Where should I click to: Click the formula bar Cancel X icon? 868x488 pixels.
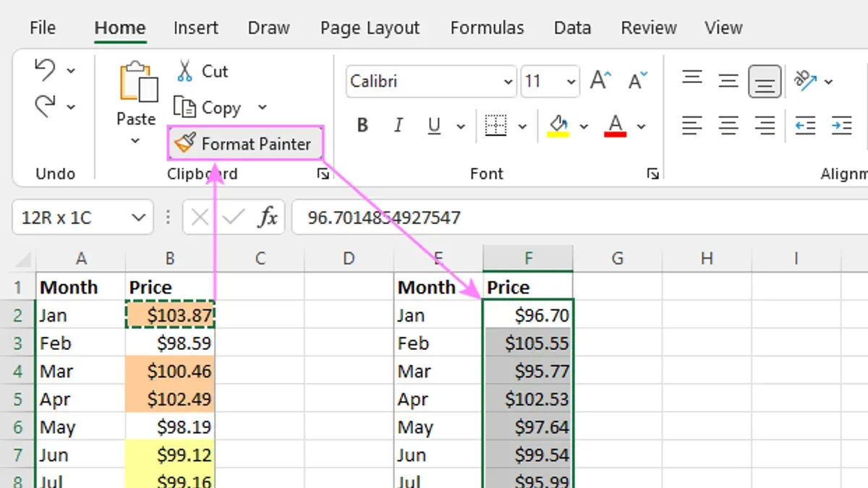coord(200,217)
